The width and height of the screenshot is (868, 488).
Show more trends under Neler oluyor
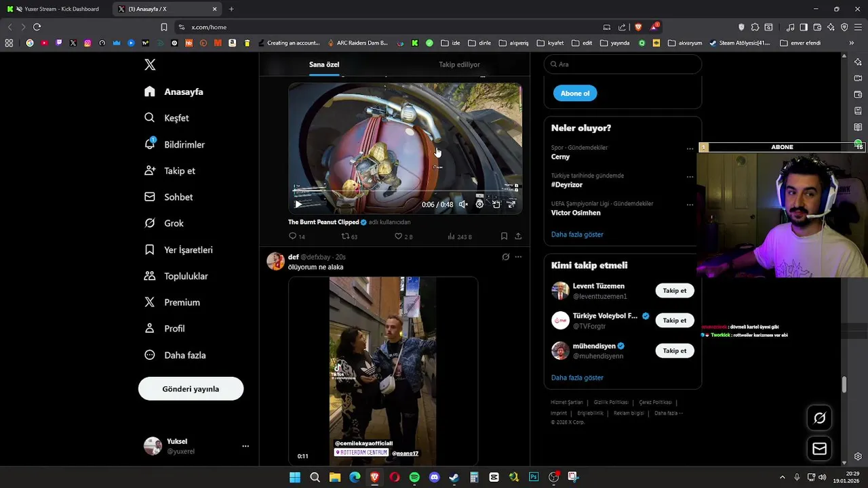(577, 235)
